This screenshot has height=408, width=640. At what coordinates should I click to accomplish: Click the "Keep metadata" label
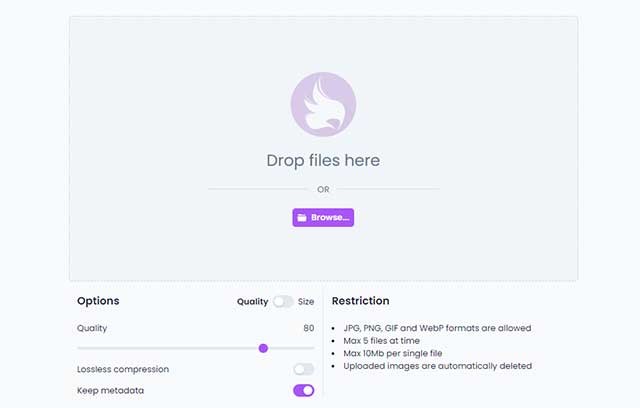point(110,390)
